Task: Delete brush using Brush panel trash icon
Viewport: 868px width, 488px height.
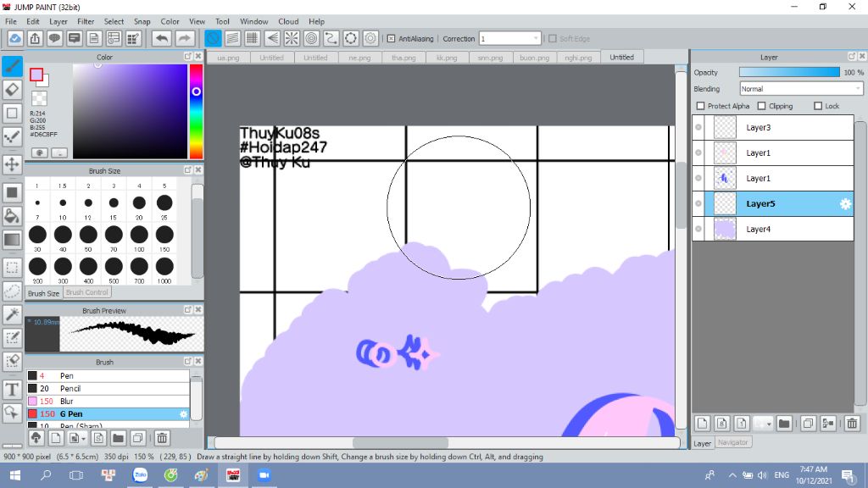Action: [162, 438]
